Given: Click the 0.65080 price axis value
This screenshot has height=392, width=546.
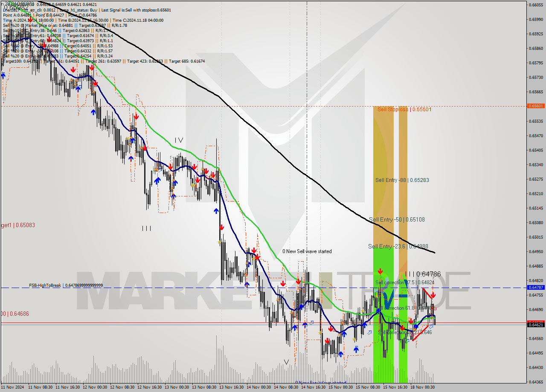Looking at the screenshot, I should click(536, 222).
